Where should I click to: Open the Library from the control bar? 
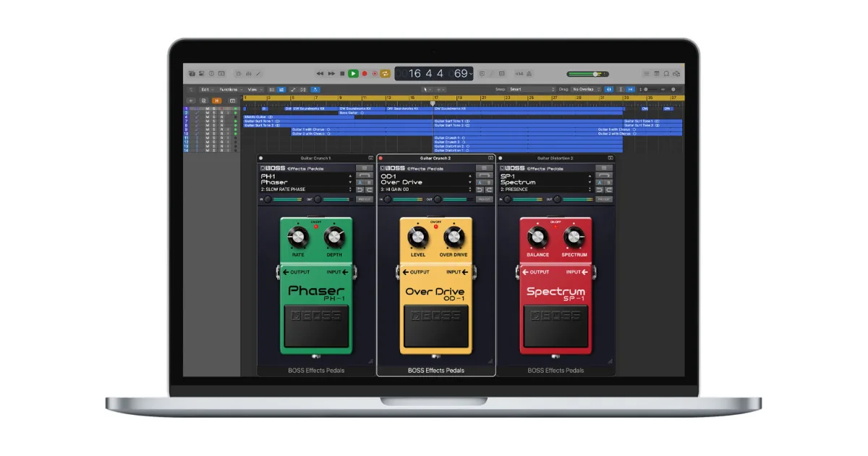(192, 74)
